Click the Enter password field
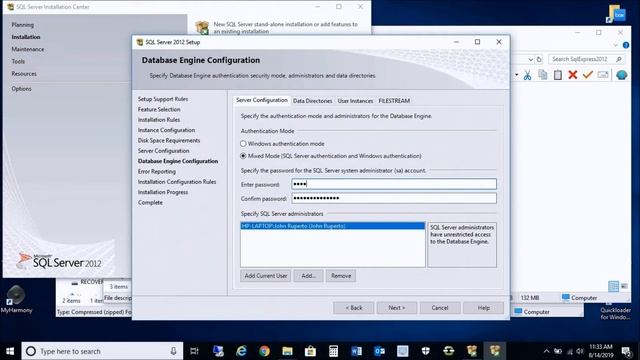 [394, 184]
